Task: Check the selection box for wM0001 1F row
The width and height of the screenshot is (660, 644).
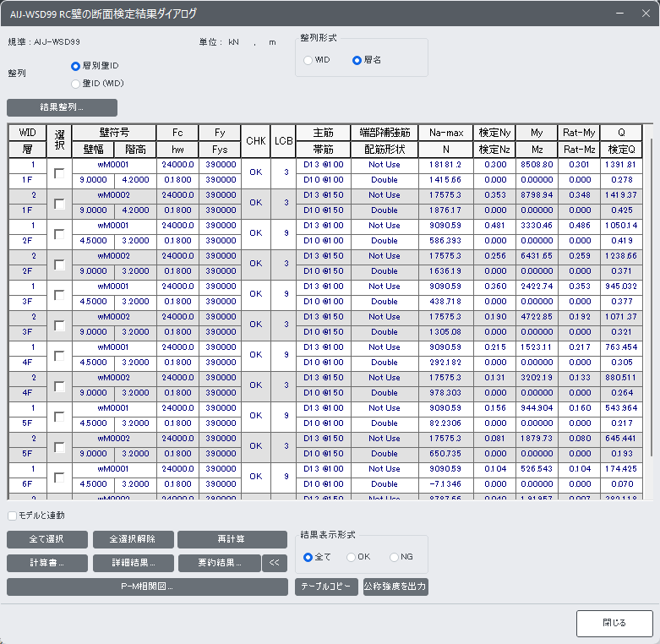Action: (x=59, y=173)
